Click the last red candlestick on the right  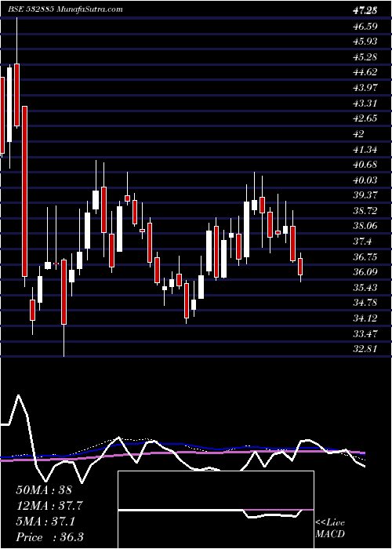point(300,267)
